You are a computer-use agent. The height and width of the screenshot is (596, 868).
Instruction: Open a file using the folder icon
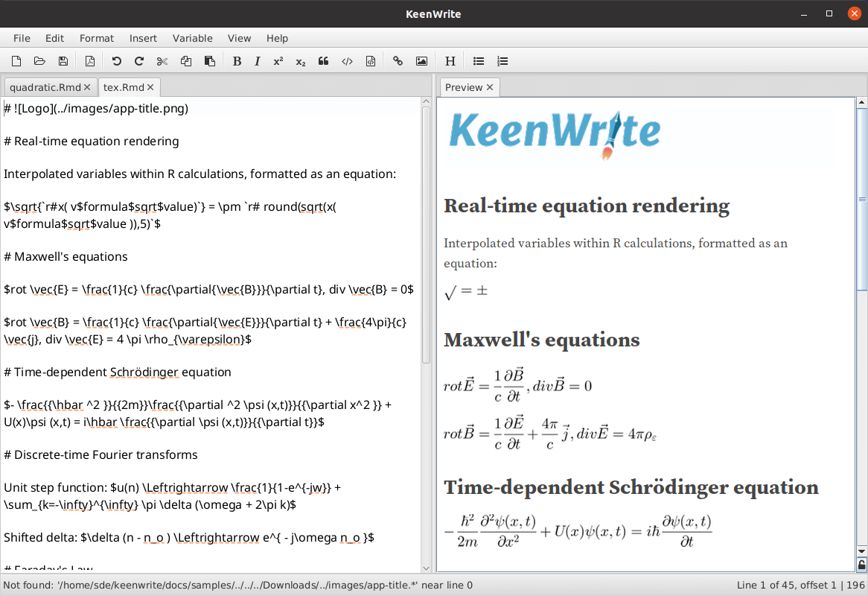39,61
